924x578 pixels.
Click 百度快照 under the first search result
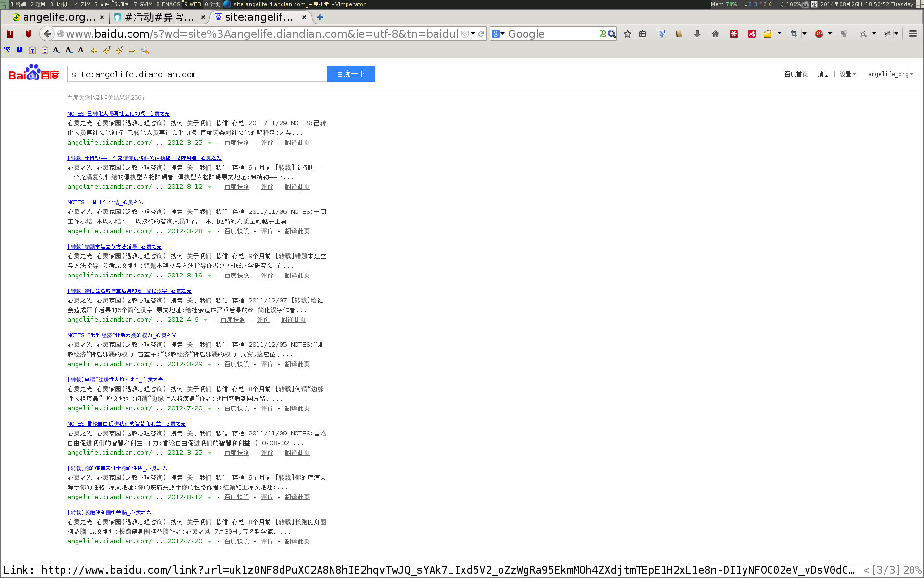click(x=236, y=143)
